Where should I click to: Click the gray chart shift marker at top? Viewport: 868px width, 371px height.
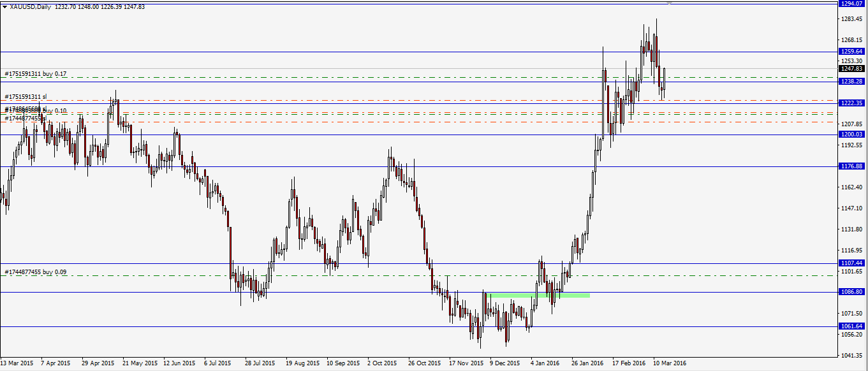point(669,4)
